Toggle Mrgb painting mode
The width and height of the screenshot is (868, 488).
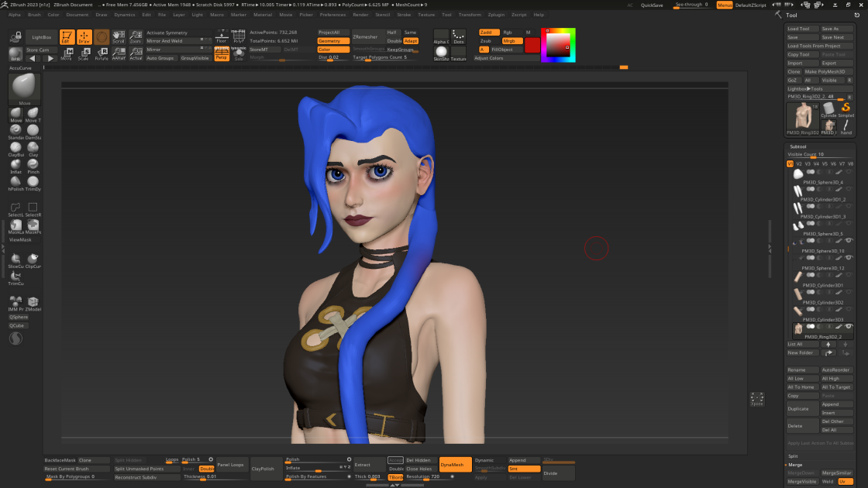pos(512,41)
